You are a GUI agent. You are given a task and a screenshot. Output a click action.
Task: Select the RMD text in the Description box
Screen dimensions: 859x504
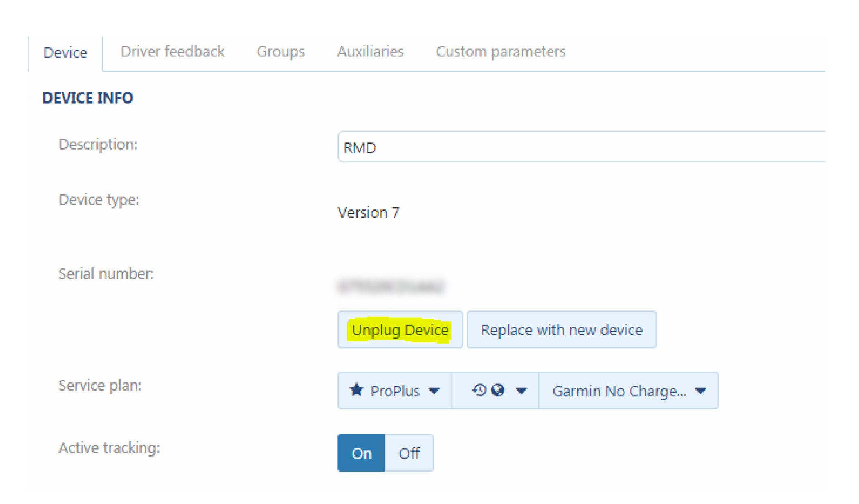coord(359,147)
